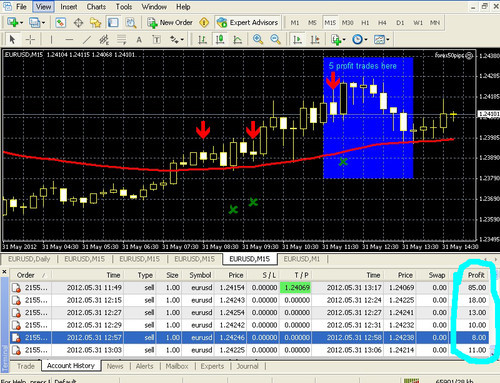Open the Trade terminal tab
This screenshot has height=383, width=500.
coord(26,366)
